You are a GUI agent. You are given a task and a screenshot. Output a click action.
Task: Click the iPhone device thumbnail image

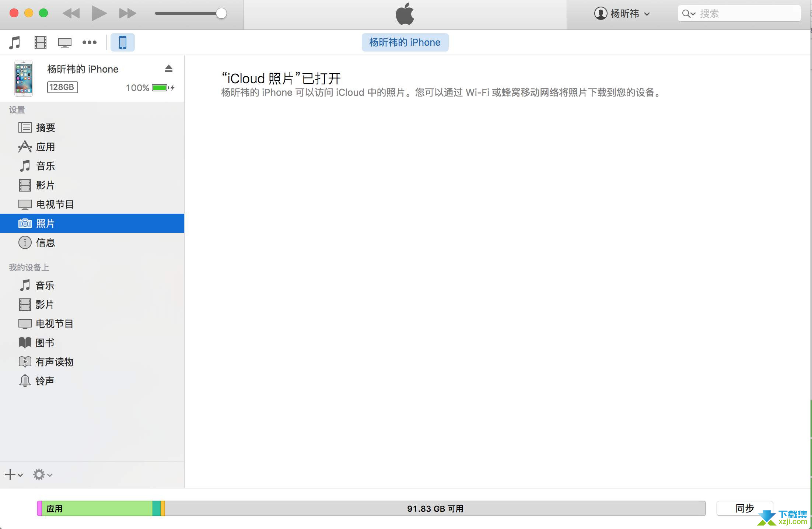pyautogui.click(x=24, y=78)
